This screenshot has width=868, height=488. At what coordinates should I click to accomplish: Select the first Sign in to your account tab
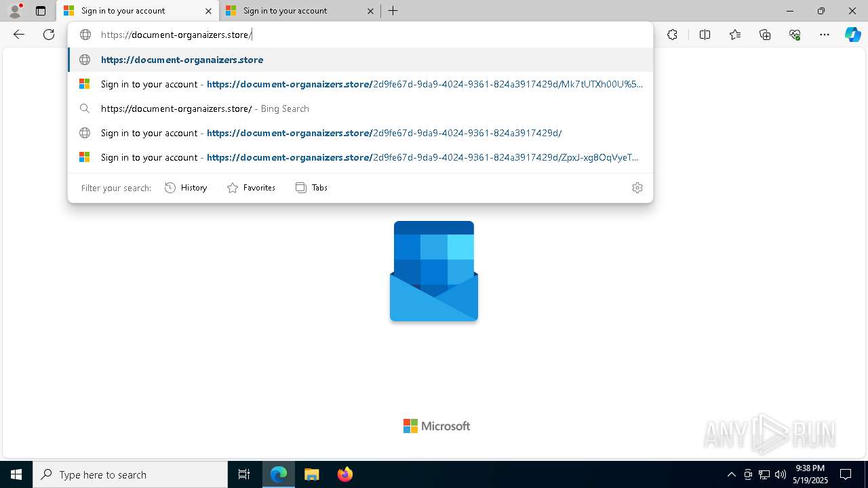[138, 11]
